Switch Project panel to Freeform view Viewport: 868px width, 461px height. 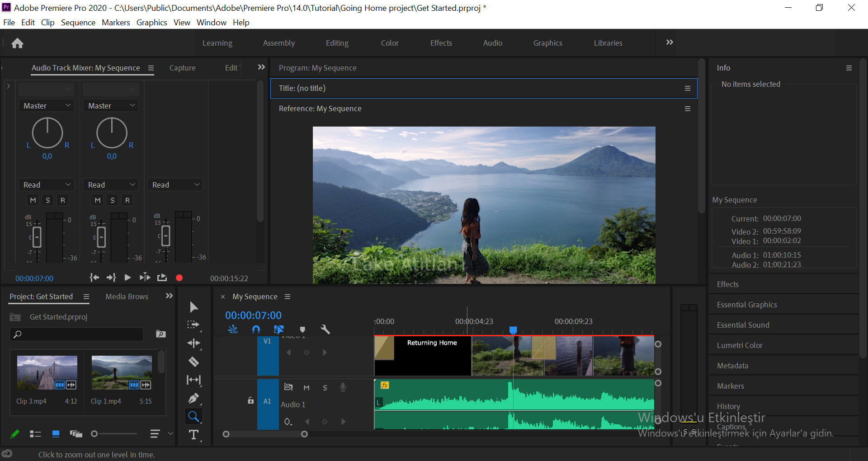pyautogui.click(x=76, y=434)
